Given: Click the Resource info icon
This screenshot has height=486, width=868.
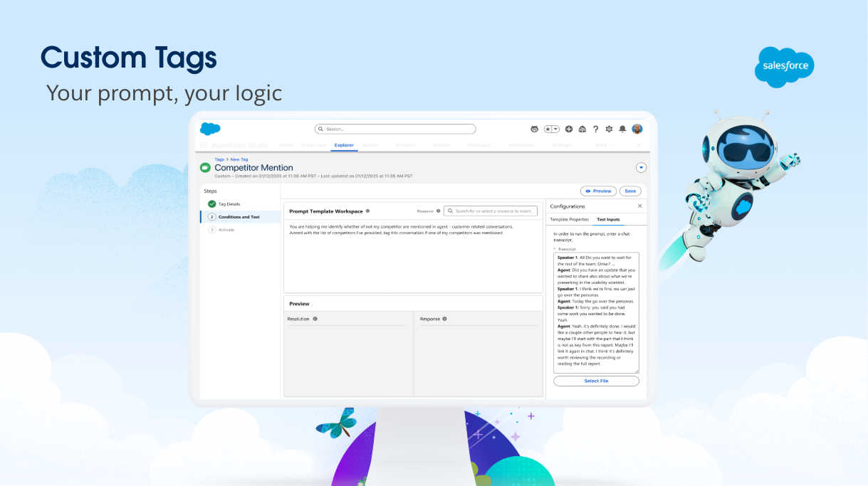Looking at the screenshot, I should [x=438, y=211].
